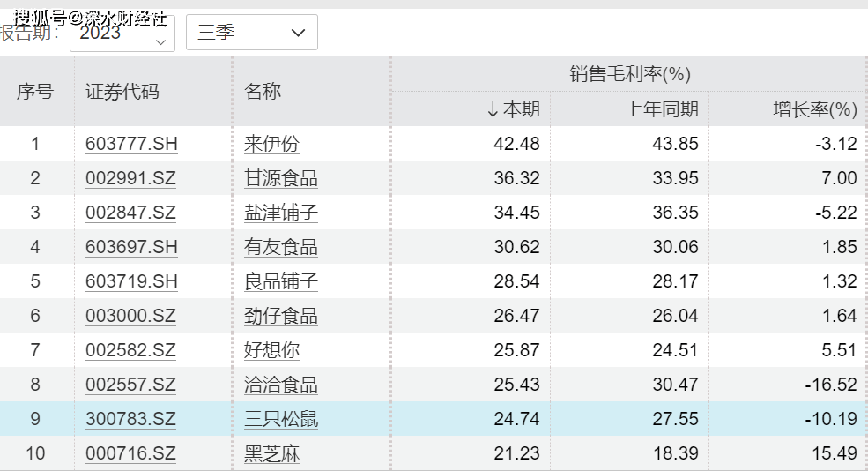Select the 30.62 current-period value
The image size is (868, 471).
pyautogui.click(x=516, y=247)
